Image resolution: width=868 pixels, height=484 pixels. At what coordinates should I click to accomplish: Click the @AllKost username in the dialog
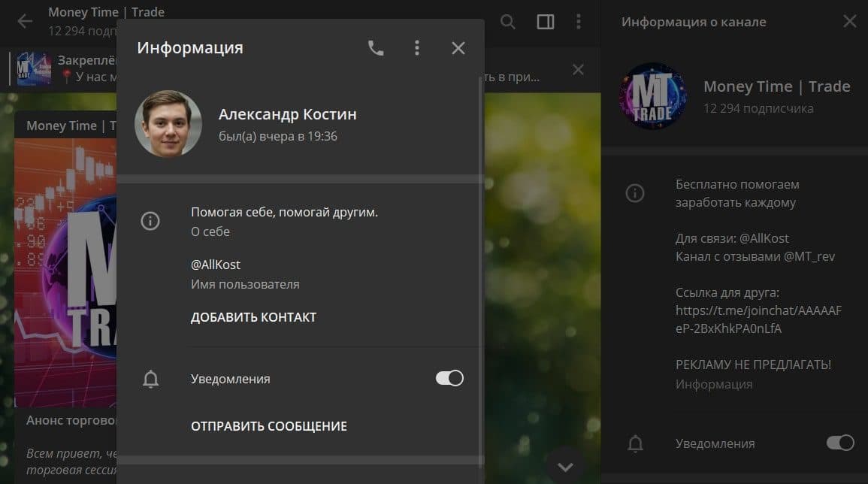pos(216,265)
